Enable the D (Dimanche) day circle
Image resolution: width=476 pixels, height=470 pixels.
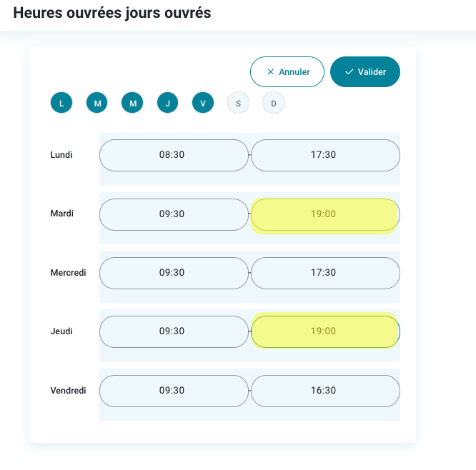[x=273, y=104]
